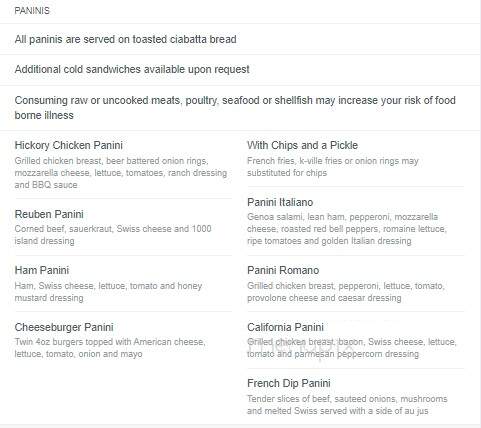Click the additional cold sandwiches note
The width and height of the screenshot is (481, 428).
tap(132, 69)
